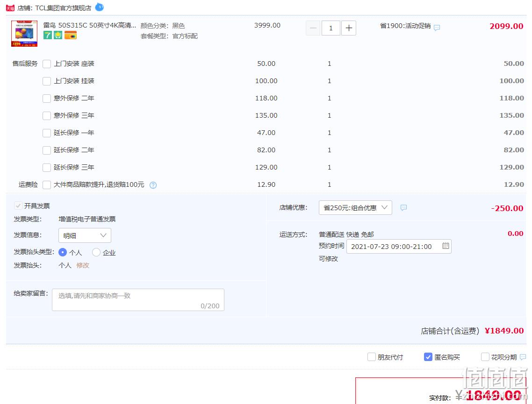
Task: Open the product title 雷鸟 50S315C 50英寸4K高清
Action: [90, 25]
